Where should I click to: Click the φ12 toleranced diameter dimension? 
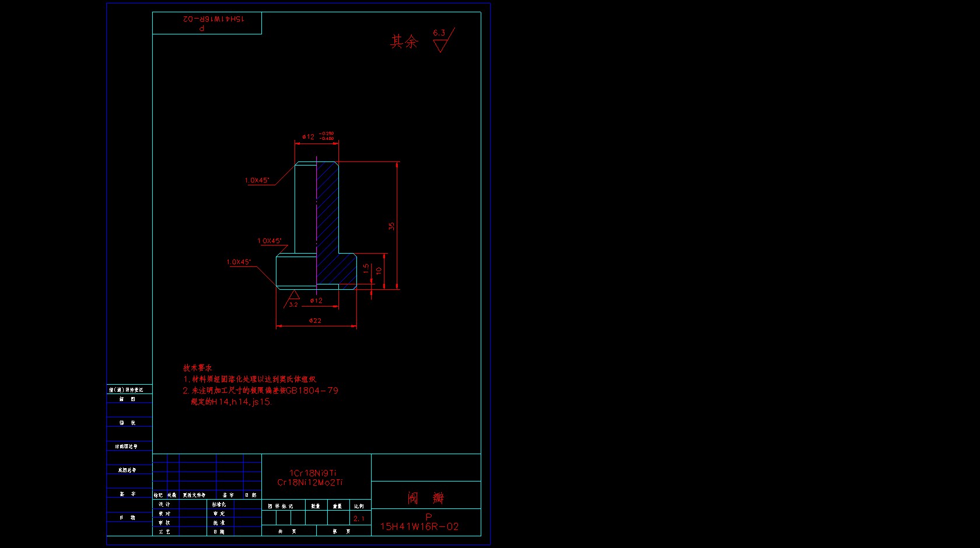pos(317,136)
